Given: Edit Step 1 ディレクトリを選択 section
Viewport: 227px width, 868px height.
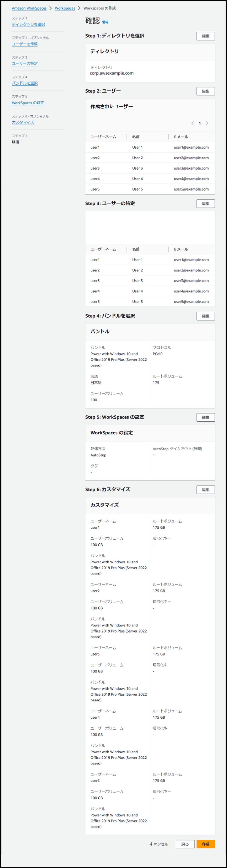Looking at the screenshot, I should tap(206, 36).
